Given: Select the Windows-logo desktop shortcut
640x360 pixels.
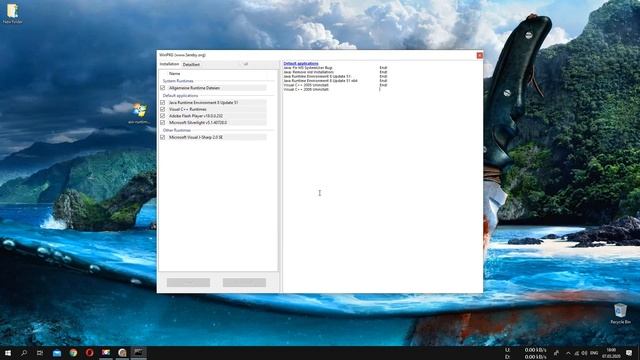Looking at the screenshot, I should point(139,114).
